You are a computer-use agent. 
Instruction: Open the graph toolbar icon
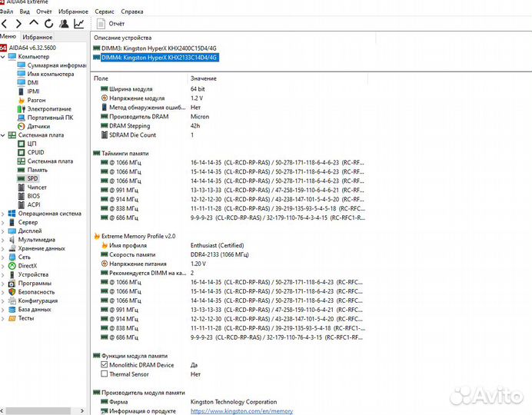coord(78,24)
